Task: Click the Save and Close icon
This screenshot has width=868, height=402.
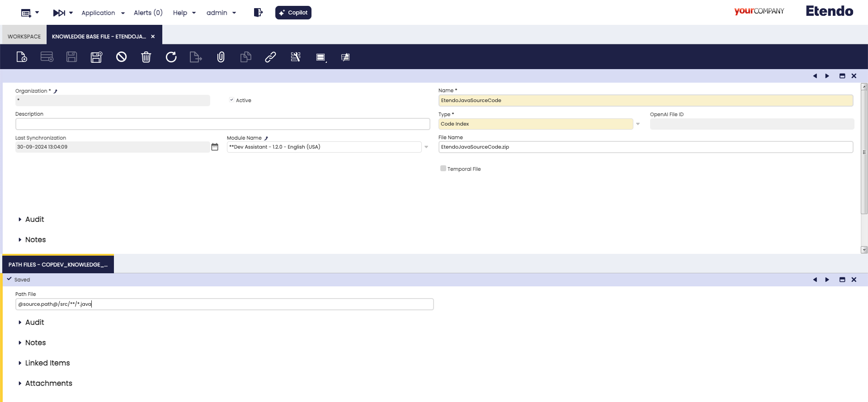Action: click(x=96, y=57)
